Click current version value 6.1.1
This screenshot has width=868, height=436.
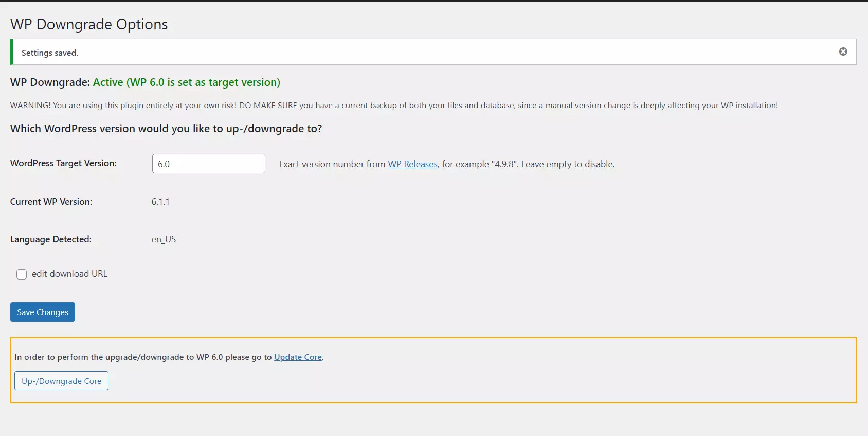click(x=160, y=202)
